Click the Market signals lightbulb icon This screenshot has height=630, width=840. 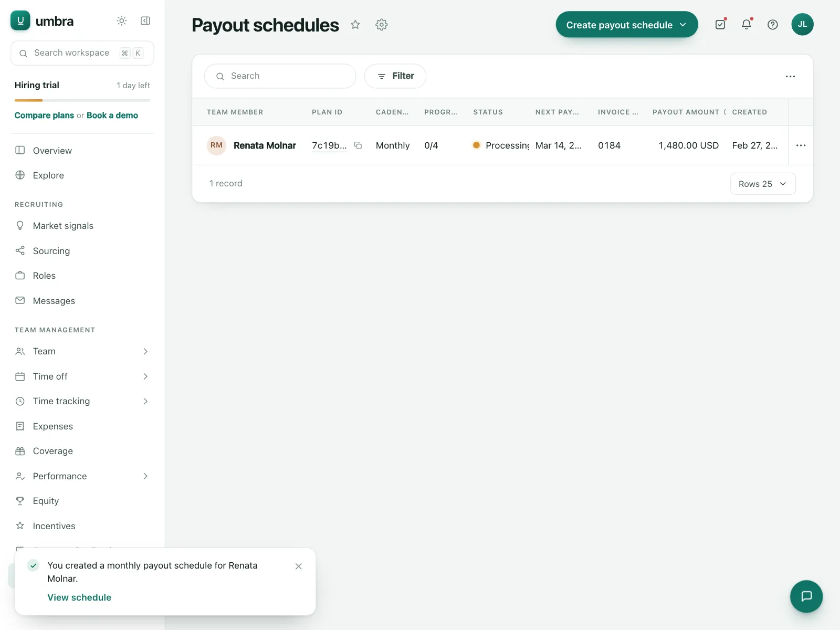20,226
